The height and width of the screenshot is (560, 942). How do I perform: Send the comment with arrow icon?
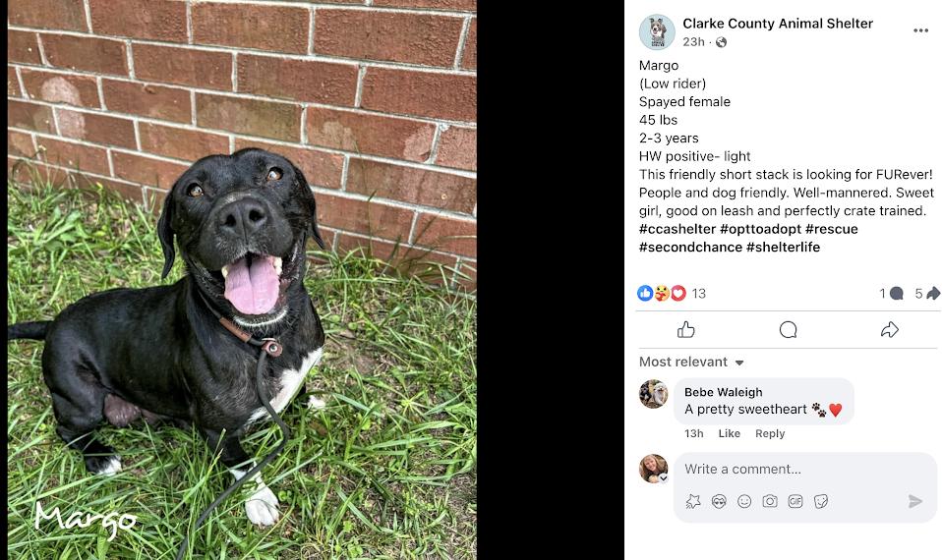click(x=915, y=501)
